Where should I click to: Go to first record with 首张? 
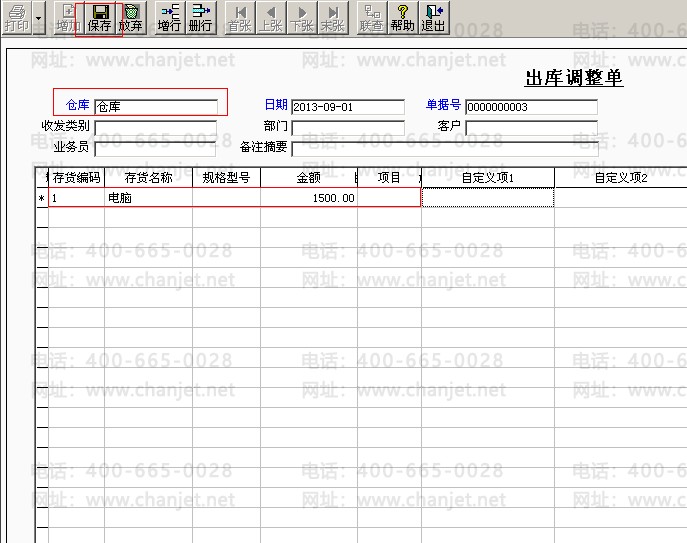pyautogui.click(x=240, y=18)
